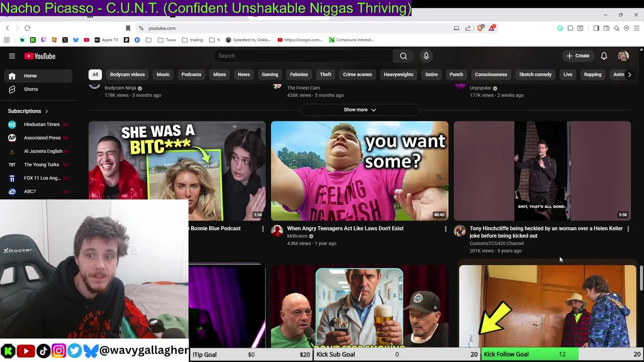Screen dimensions: 644x362
Task: Open Al Jazeera English subscription
Action: point(39,151)
